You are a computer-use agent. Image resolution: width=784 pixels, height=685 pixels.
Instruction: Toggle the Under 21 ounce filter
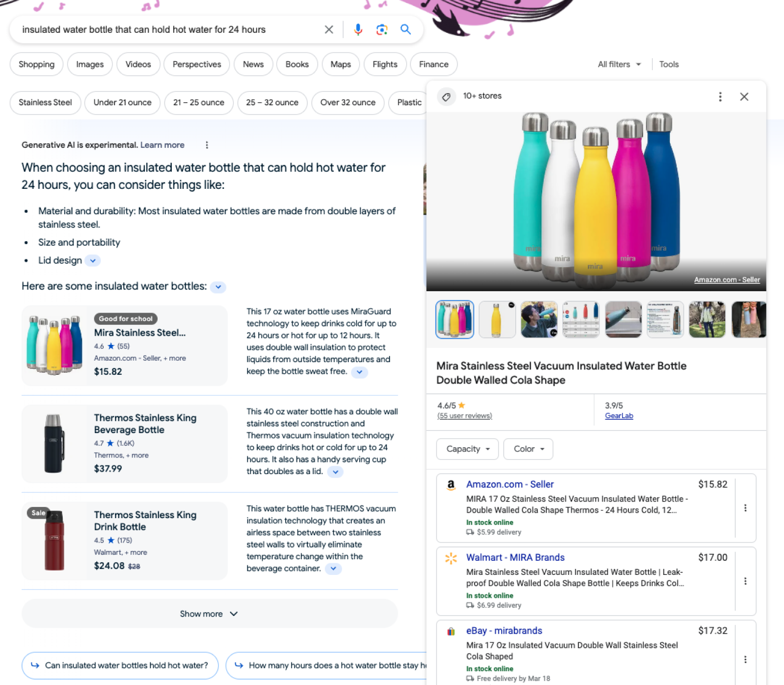(122, 103)
